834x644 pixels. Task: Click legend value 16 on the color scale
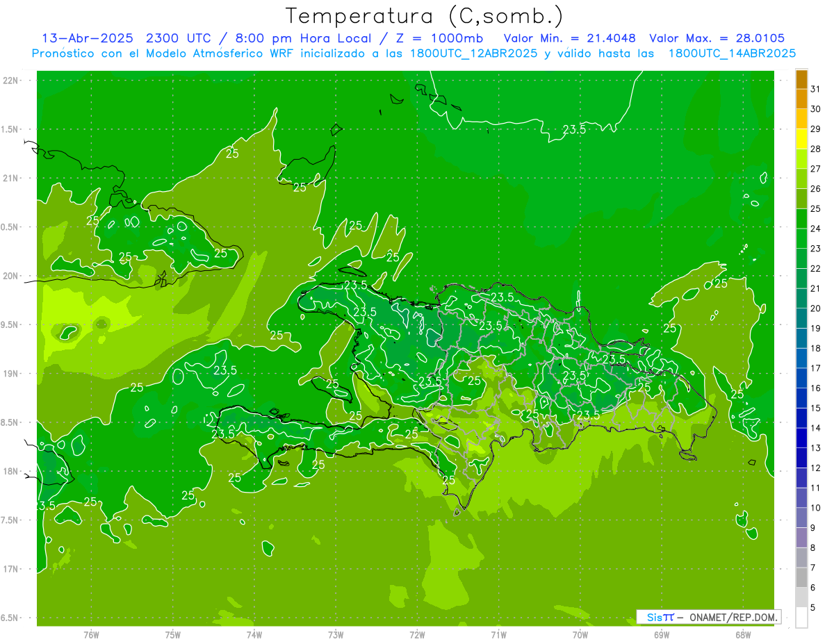pyautogui.click(x=815, y=388)
